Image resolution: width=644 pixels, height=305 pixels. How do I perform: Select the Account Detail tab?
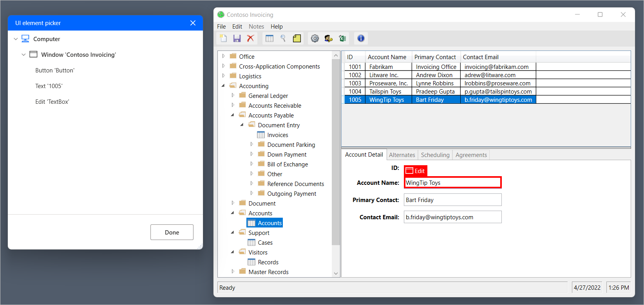364,155
